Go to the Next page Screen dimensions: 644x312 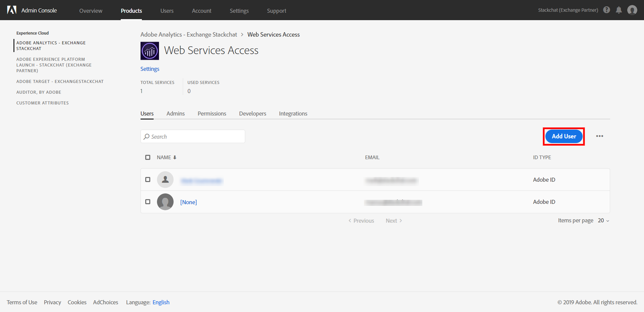(394, 221)
